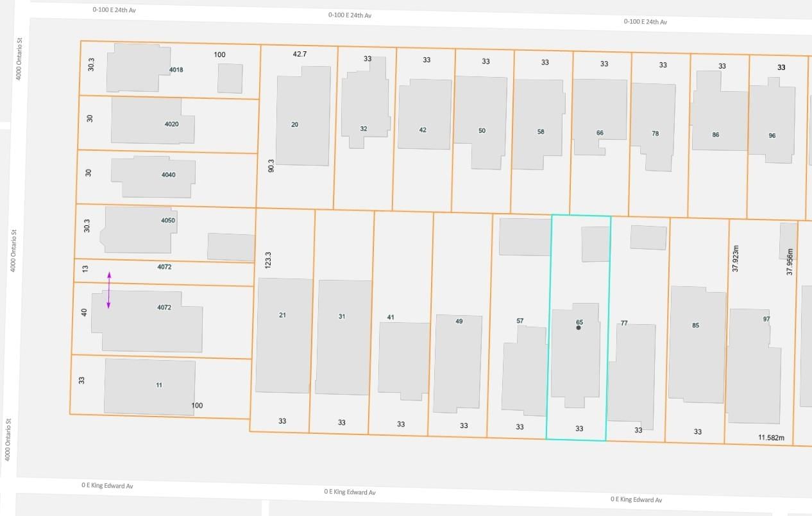Click the 13 width label on the narrow lot
The image size is (812, 516).
click(x=86, y=268)
